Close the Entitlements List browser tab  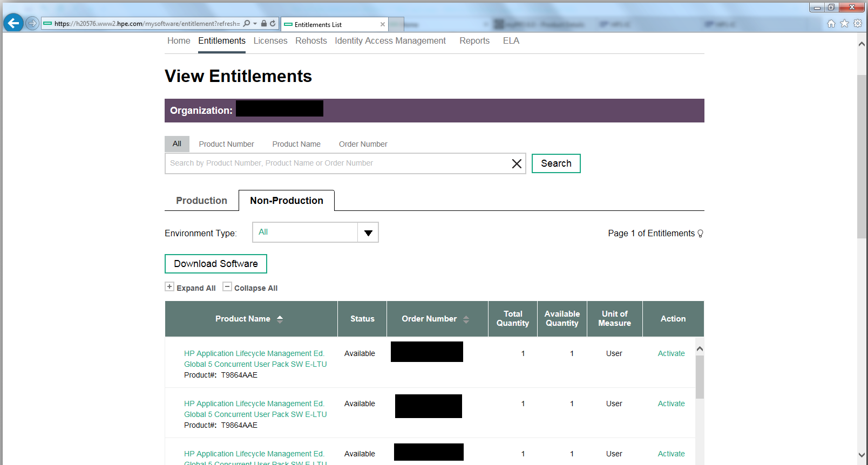click(383, 24)
